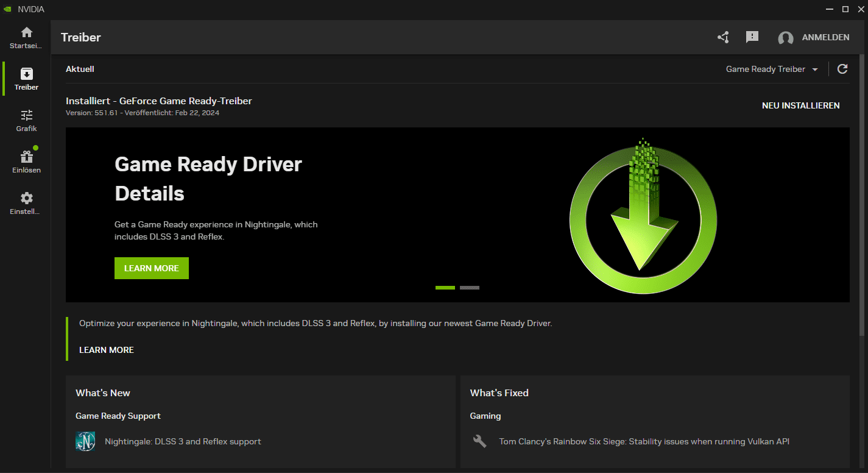Click the 'Game Ready Driver Details' banner headline
868x473 pixels.
pos(208,179)
